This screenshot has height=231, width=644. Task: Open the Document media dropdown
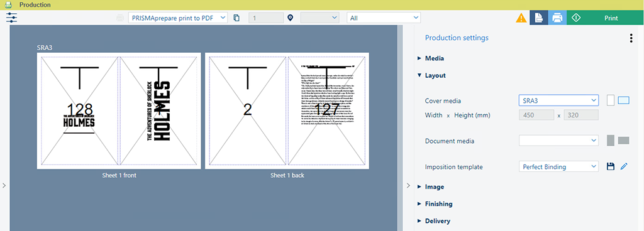point(558,141)
